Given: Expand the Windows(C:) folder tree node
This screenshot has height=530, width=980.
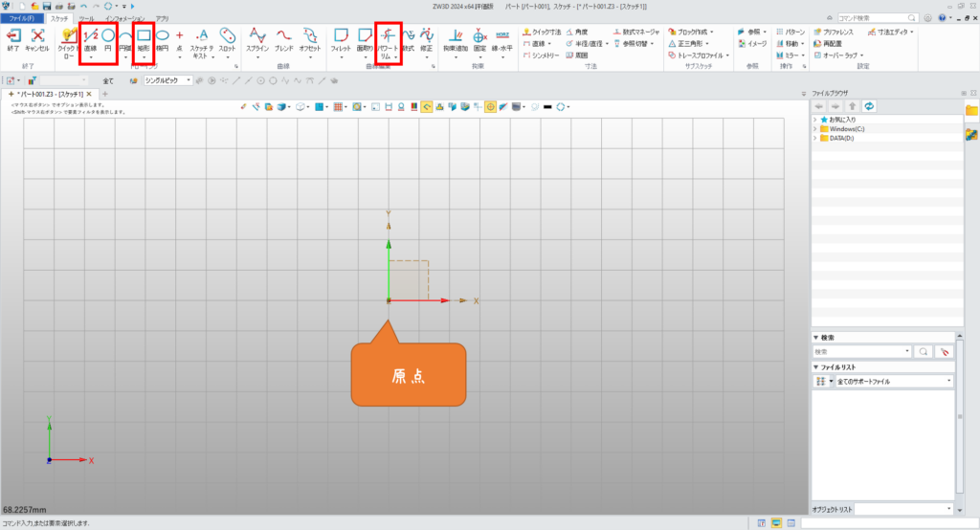Looking at the screenshot, I should click(814, 128).
